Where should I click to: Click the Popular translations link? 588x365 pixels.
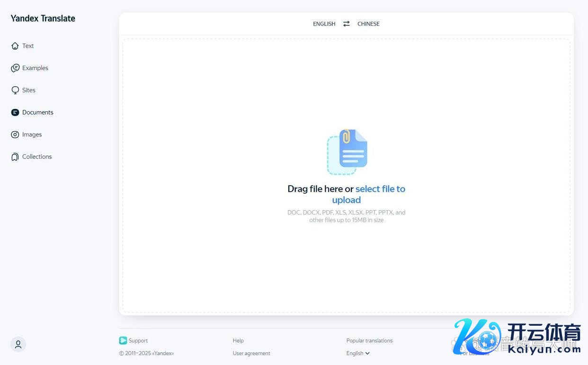[x=369, y=340]
